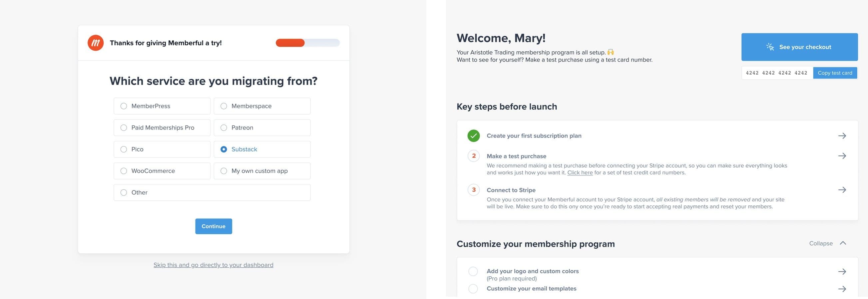Click the step 3 number circle
Screen dimensions: 868x299
(473, 189)
